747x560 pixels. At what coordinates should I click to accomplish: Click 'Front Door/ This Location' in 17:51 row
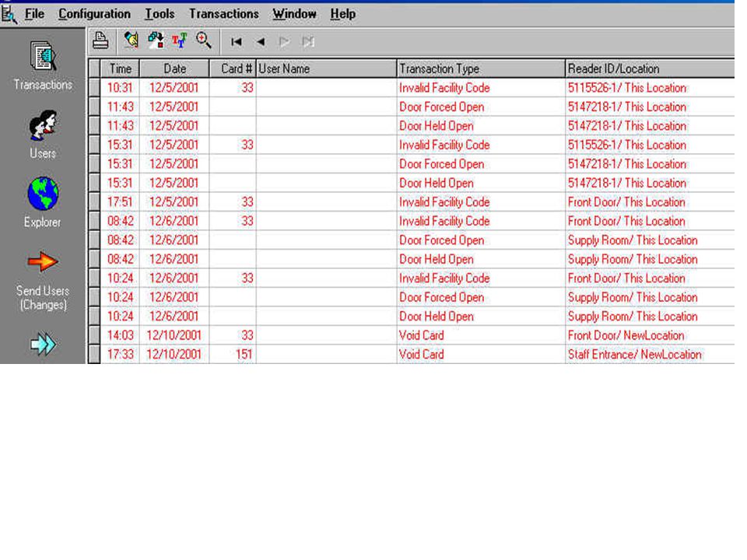point(626,202)
